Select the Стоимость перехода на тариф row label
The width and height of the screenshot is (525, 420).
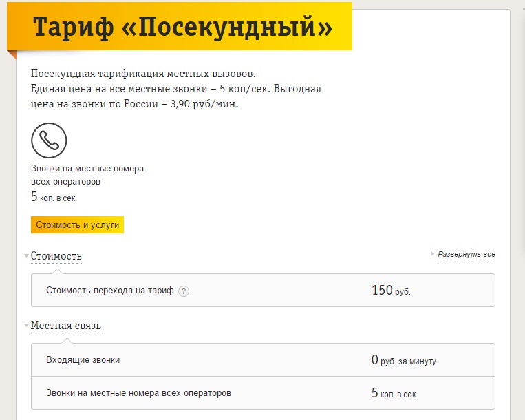coord(109,291)
